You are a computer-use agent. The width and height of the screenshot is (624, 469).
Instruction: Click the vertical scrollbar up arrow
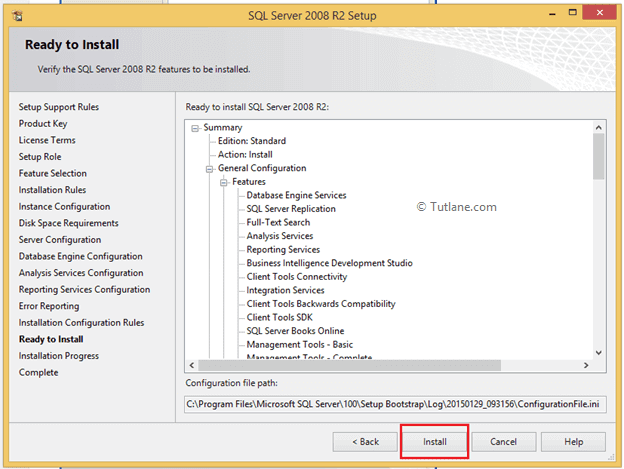598,128
